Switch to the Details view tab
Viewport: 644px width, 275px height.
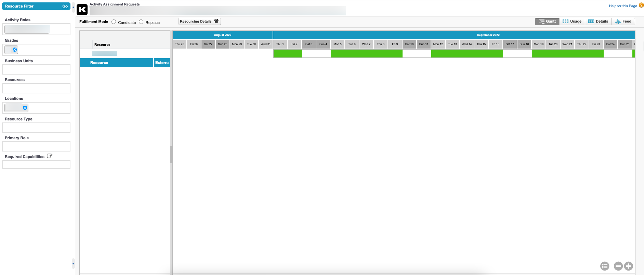pos(598,22)
